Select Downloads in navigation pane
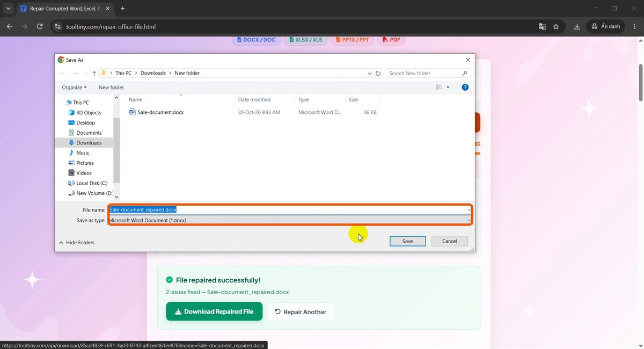Image resolution: width=644 pixels, height=349 pixels. coord(84,143)
